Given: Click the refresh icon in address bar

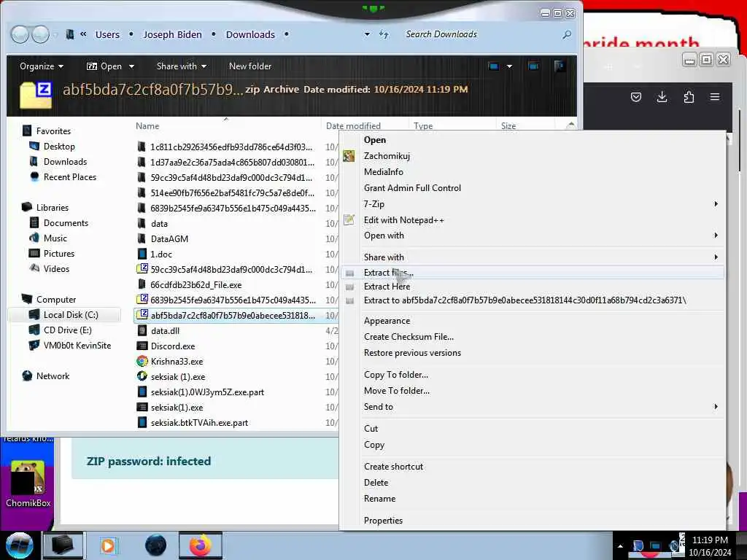Looking at the screenshot, I should (384, 34).
